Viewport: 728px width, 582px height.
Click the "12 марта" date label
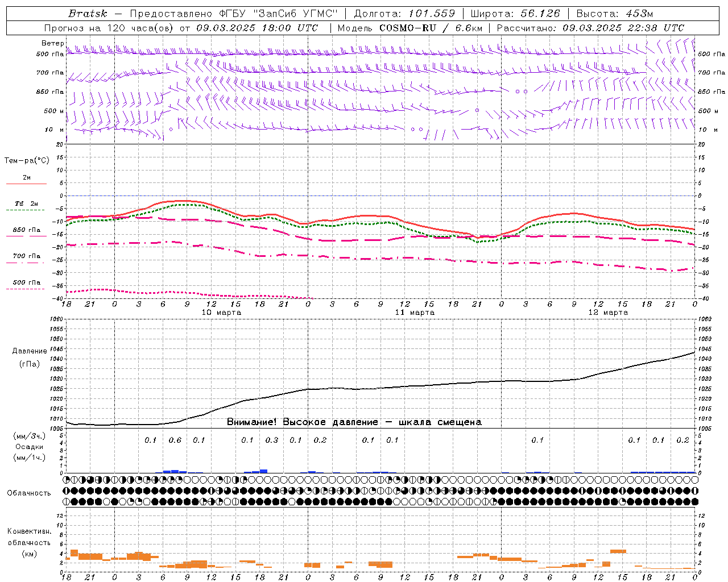608,313
